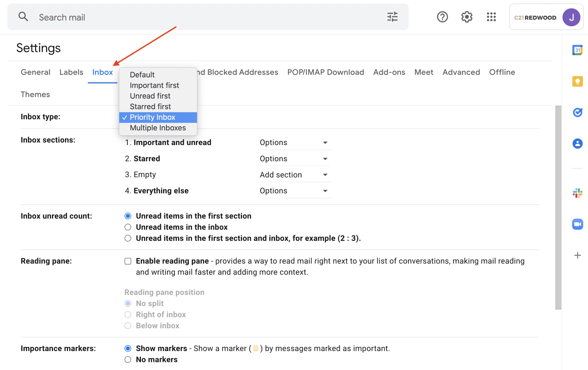The width and height of the screenshot is (588, 370).
Task: Click the settings page vertical scrollbar
Action: pyautogui.click(x=558, y=207)
